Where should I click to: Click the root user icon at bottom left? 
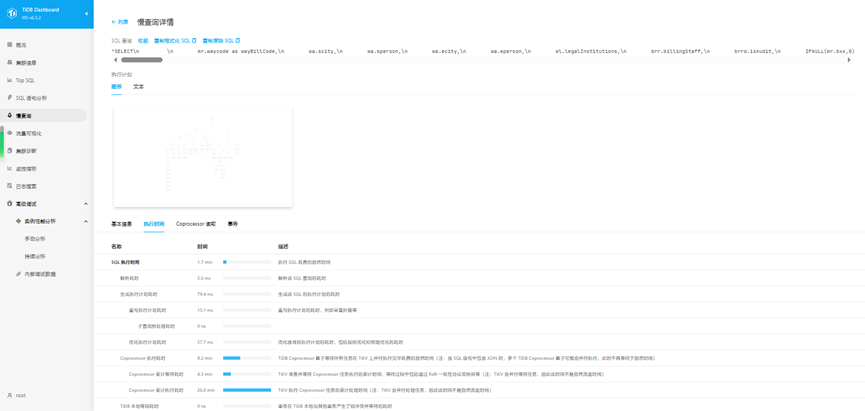tap(10, 396)
